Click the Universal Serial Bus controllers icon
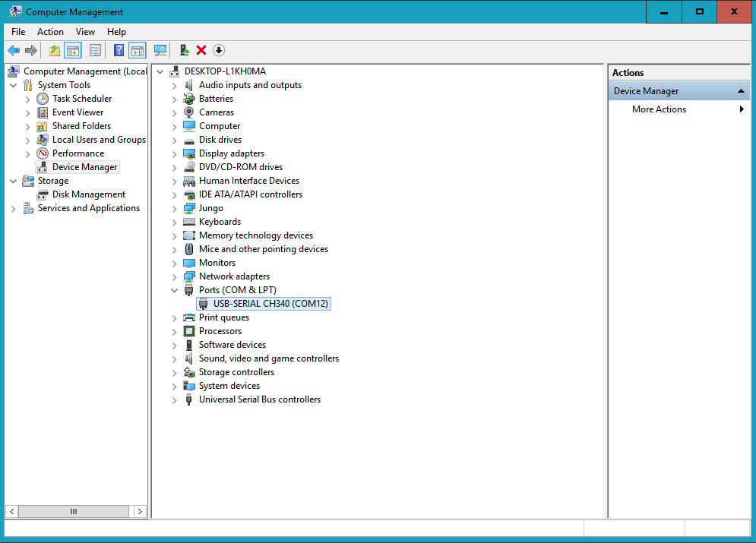 tap(189, 399)
